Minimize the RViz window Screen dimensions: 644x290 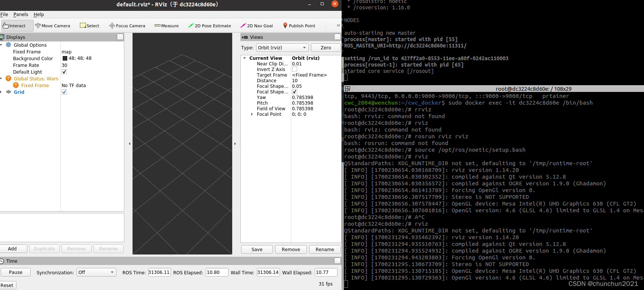pyautogui.click(x=309, y=4)
